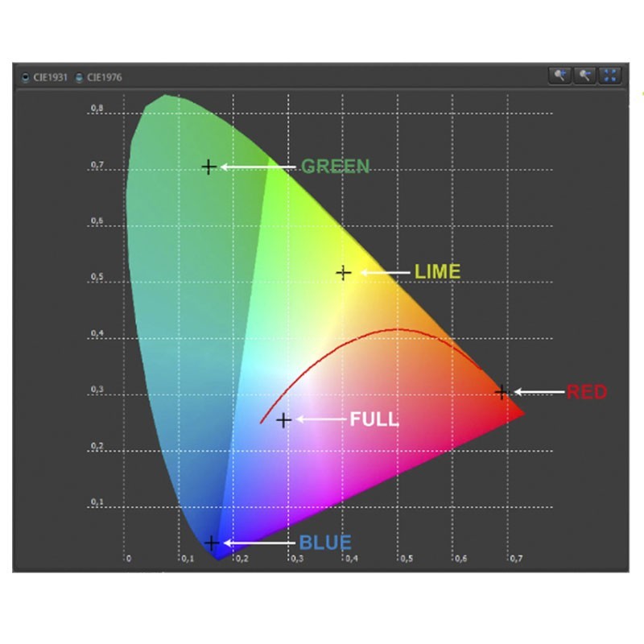
Task: Click the "0,4" vertical axis label
Action: [x=97, y=333]
